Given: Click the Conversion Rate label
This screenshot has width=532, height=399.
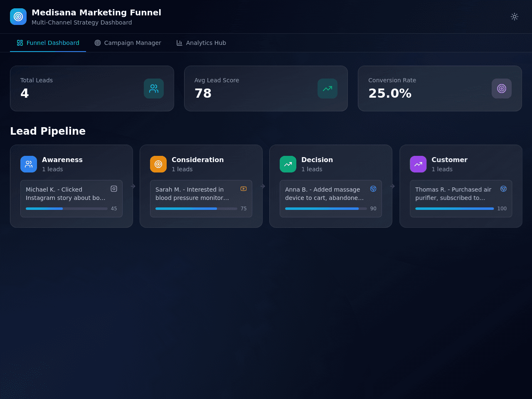Looking at the screenshot, I should [392, 80].
